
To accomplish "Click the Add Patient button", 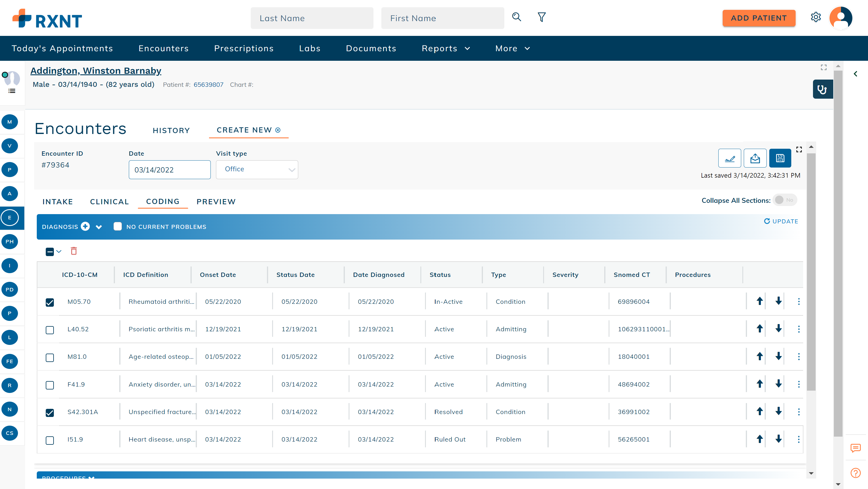I will (759, 18).
